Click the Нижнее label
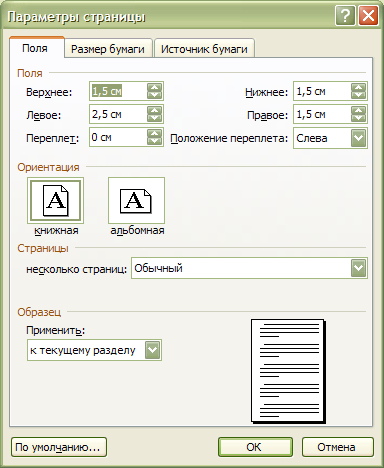The image size is (384, 468). (x=266, y=92)
